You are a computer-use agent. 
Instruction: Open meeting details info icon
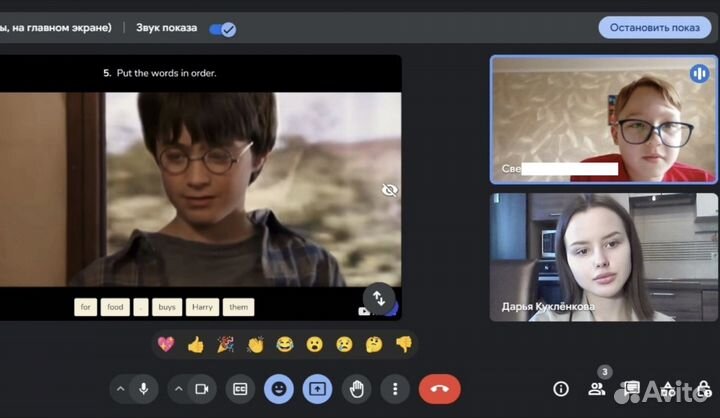[561, 389]
